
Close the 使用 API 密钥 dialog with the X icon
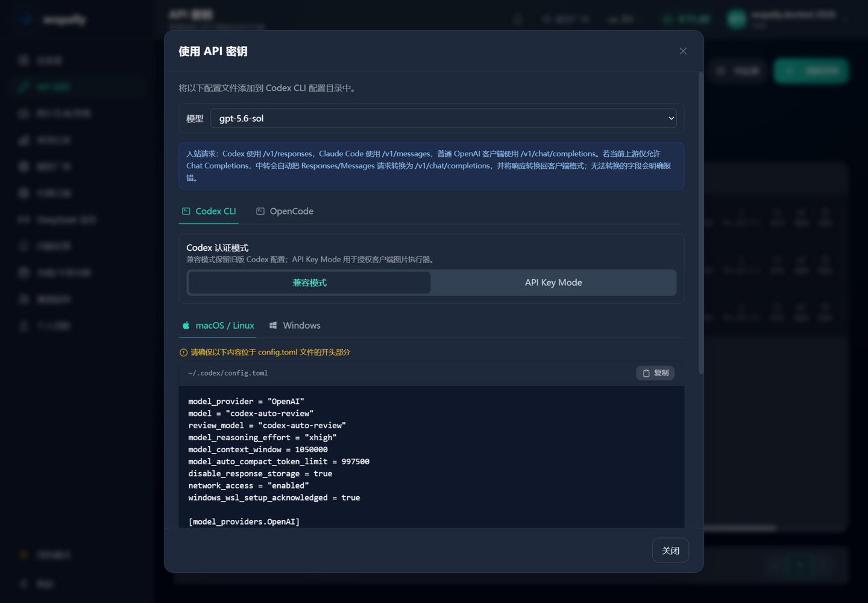tap(683, 51)
